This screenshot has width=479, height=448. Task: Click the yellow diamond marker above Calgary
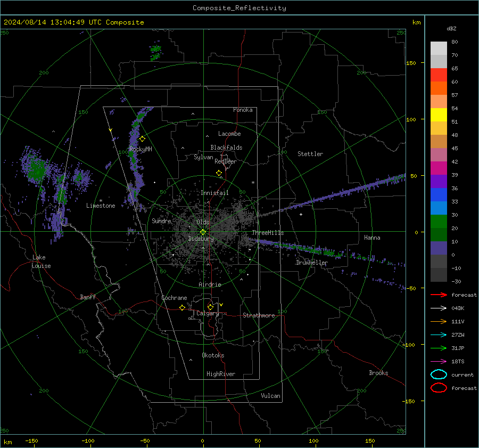point(210,307)
